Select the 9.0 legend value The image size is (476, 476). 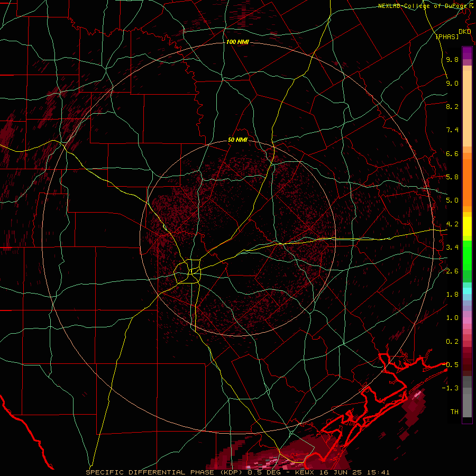tap(452, 83)
